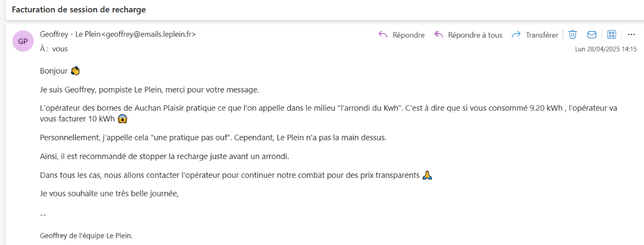Viewport: 644px width, 245px height.
Task: Click the recipient "vous" after À :
Action: click(x=60, y=48)
